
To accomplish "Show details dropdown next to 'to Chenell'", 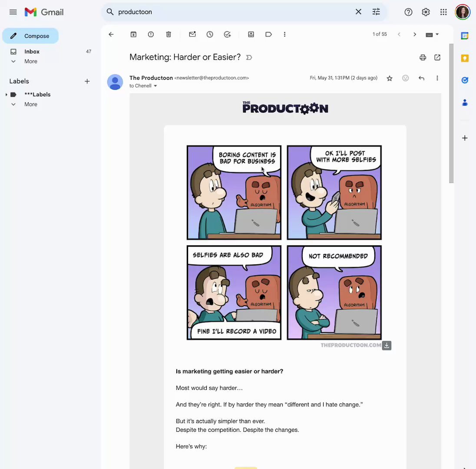I will [x=155, y=86].
